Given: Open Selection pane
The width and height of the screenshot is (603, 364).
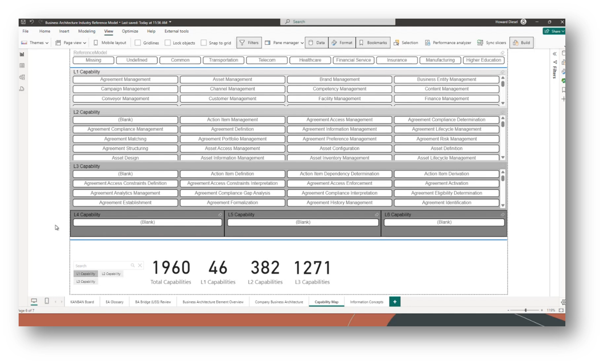Looking at the screenshot, I should point(406,43).
